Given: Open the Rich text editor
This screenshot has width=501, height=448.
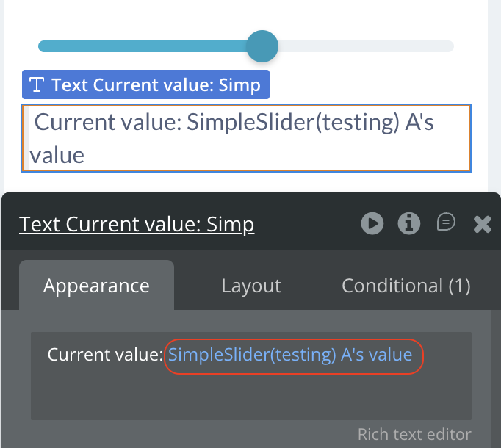Looking at the screenshot, I should tap(414, 434).
